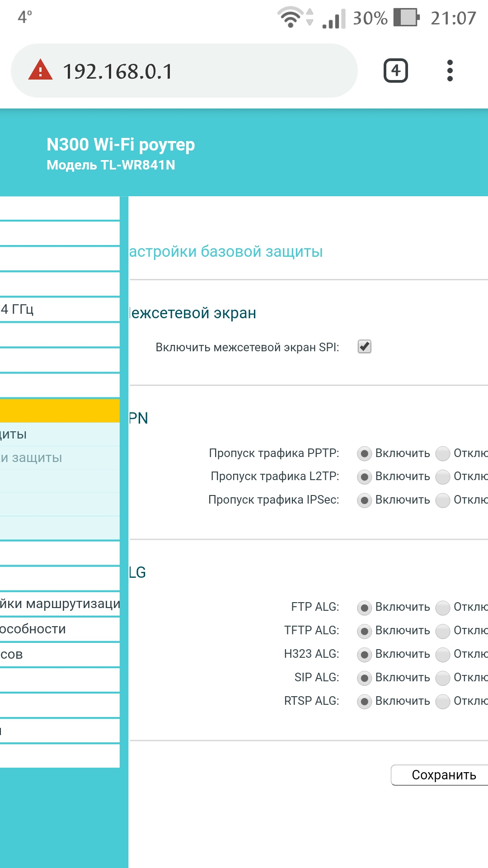Tap the Wi-Fi status icon

tap(290, 18)
